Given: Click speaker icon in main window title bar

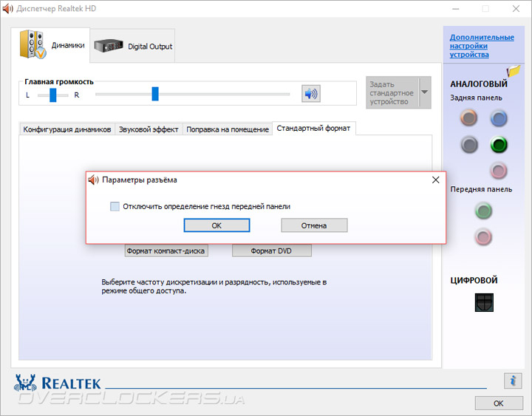Looking at the screenshot, I should [x=7, y=8].
